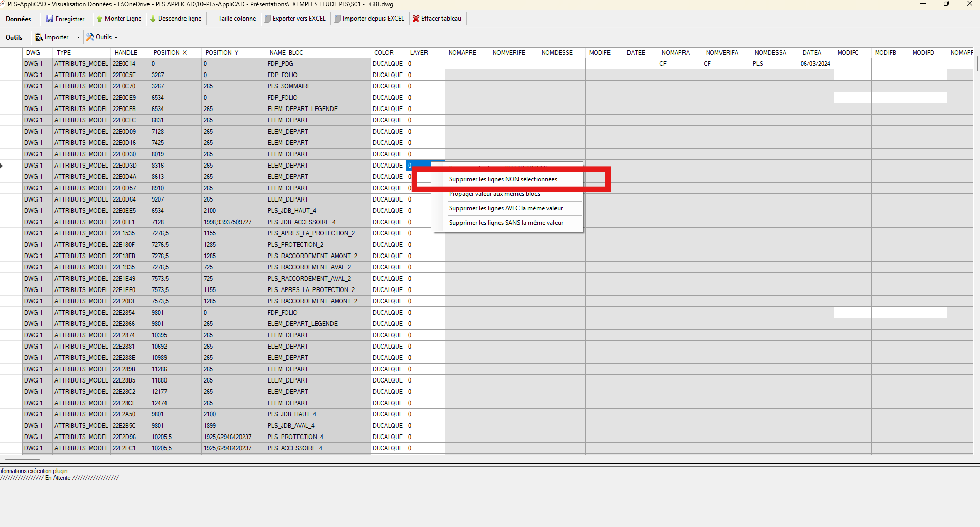Screen dimensions: 980x527
Task: Click the Importer clipboard icon
Action: click(39, 38)
